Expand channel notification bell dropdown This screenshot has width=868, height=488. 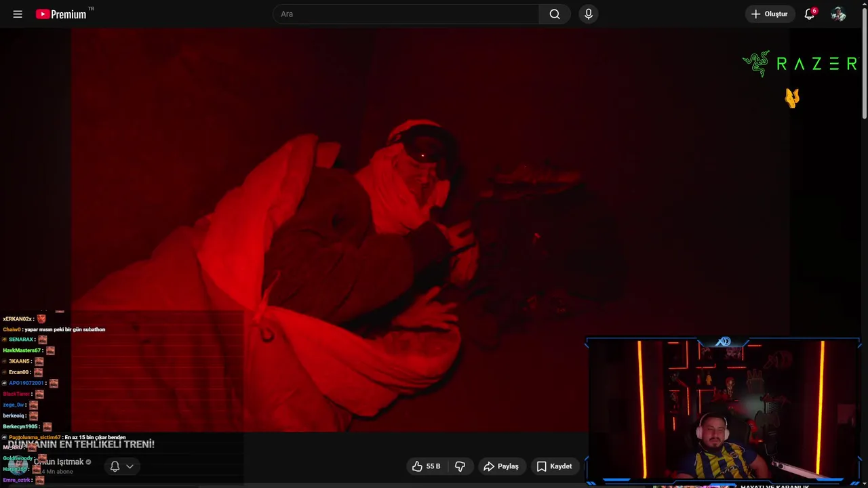pos(122,466)
